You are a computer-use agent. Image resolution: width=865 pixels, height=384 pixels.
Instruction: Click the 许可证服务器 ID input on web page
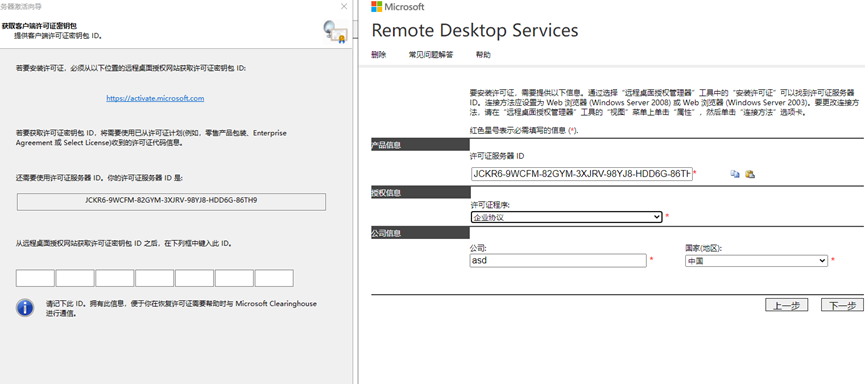(582, 174)
